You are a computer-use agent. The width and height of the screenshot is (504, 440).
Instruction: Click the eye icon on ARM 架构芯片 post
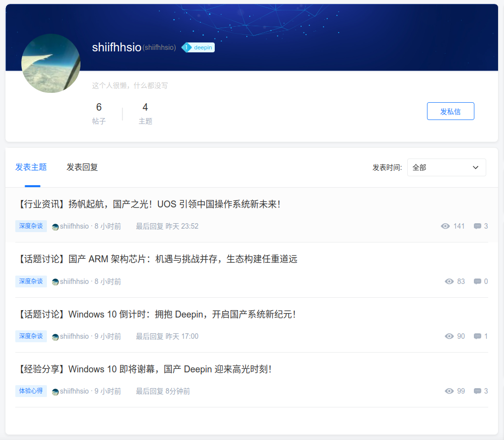pos(449,281)
